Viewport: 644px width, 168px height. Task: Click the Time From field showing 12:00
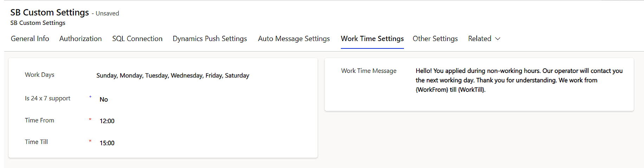(x=107, y=121)
